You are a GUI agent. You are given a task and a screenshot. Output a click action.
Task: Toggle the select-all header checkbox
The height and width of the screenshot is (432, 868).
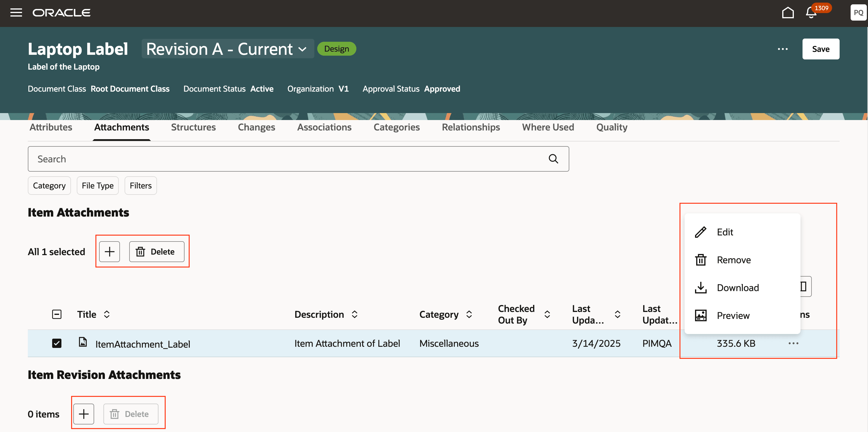(56, 314)
